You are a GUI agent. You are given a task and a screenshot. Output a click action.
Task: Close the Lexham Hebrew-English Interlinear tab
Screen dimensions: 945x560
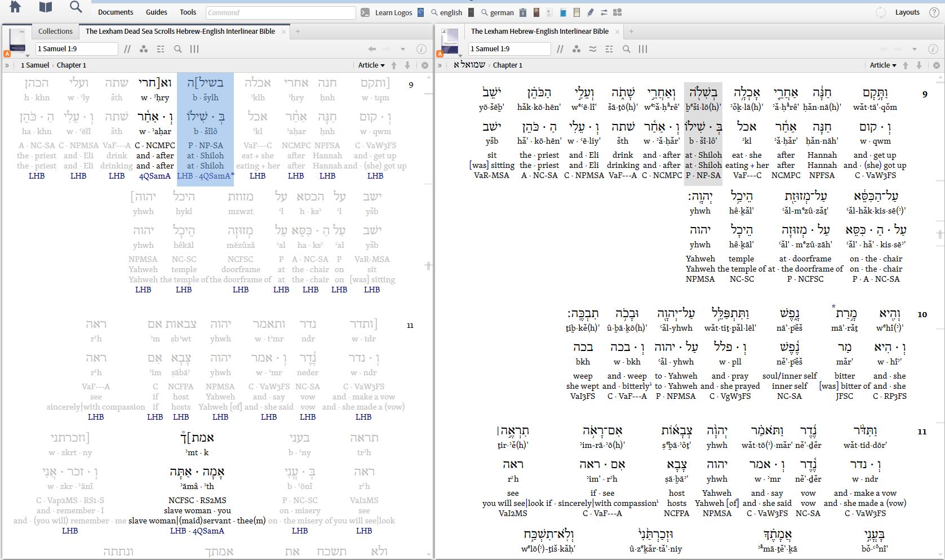[x=617, y=32]
